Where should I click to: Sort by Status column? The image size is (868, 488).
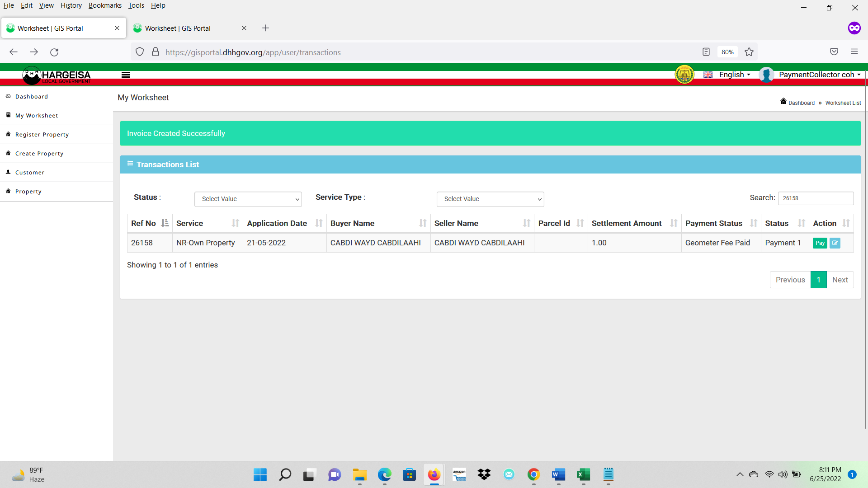[x=785, y=223]
